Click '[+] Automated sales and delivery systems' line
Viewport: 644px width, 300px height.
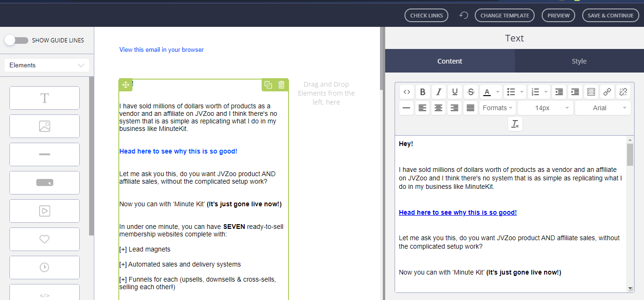pyautogui.click(x=180, y=264)
